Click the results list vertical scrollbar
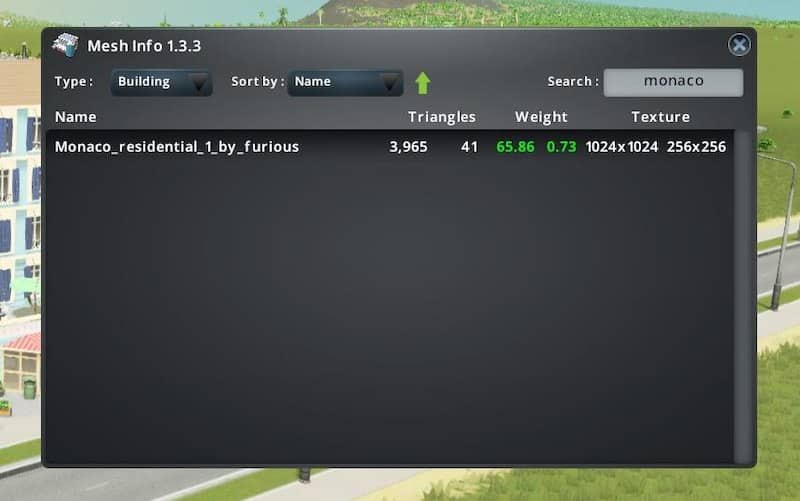Image resolution: width=800 pixels, height=501 pixels. pyautogui.click(x=743, y=297)
